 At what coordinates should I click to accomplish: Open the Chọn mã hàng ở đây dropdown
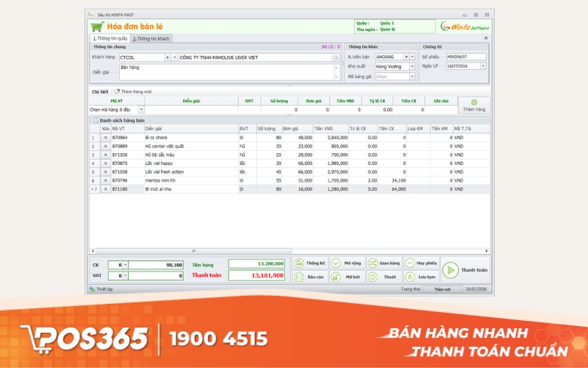(x=141, y=110)
